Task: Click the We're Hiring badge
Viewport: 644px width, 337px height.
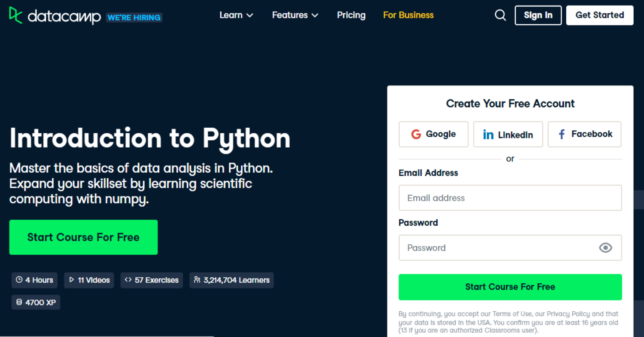Action: tap(134, 18)
